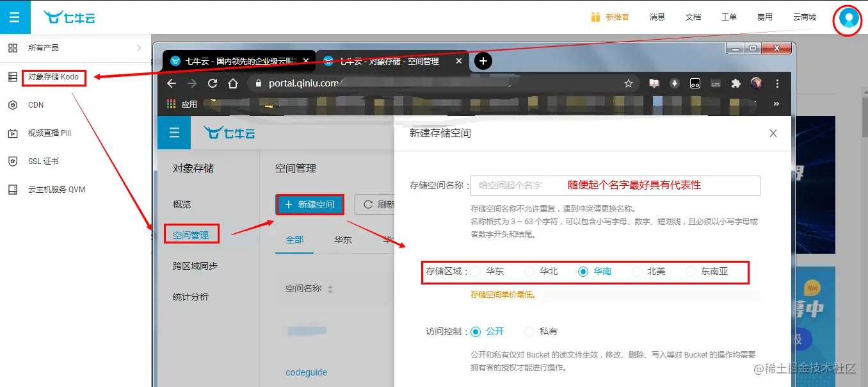Click the gift icon beside 新推官
This screenshot has height=387, width=868.
click(595, 17)
